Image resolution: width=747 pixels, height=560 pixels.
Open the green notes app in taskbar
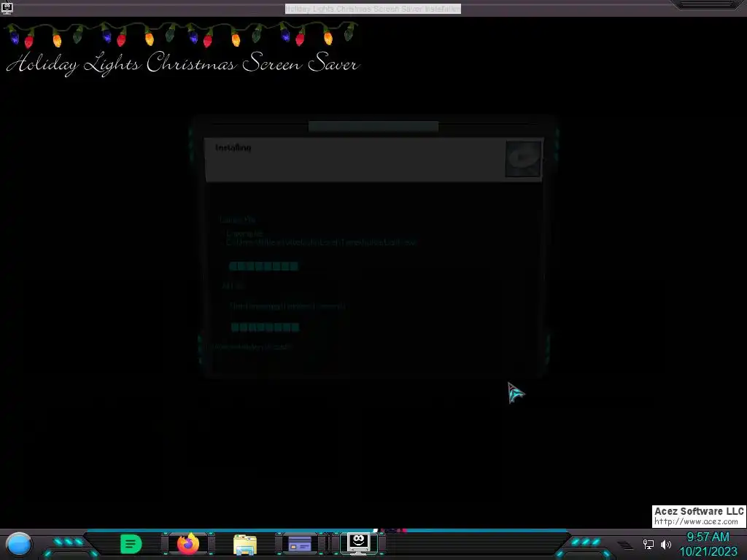coord(131,544)
